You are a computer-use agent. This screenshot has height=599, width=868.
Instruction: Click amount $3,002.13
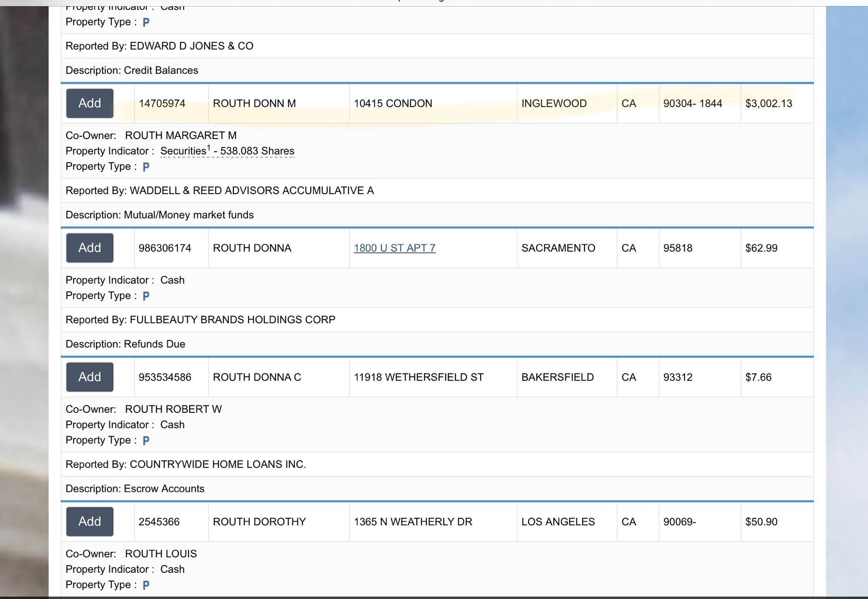[x=768, y=103]
